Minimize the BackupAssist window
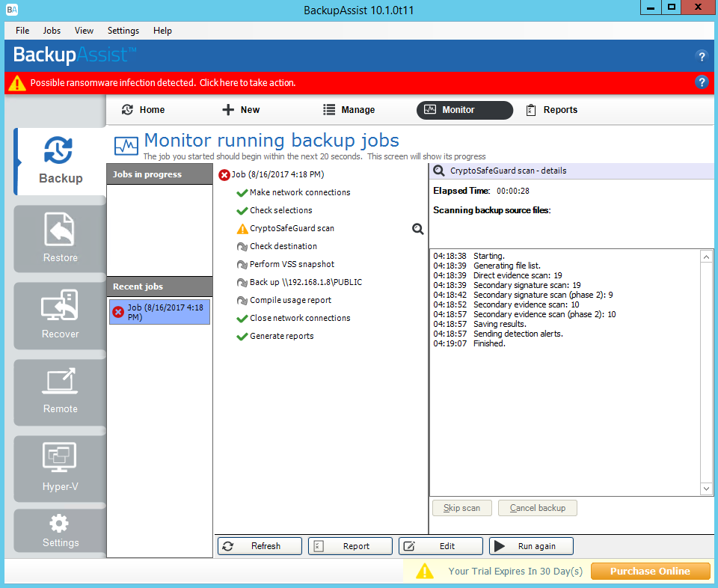This screenshot has height=588, width=718. click(650, 7)
